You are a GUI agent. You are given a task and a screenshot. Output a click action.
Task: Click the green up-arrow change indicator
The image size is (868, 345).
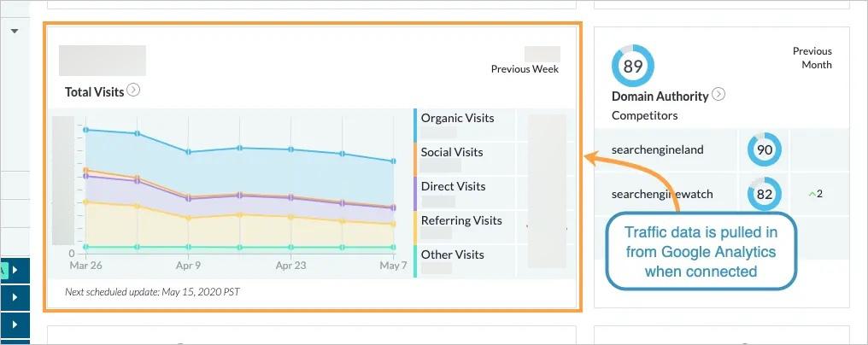click(x=812, y=194)
